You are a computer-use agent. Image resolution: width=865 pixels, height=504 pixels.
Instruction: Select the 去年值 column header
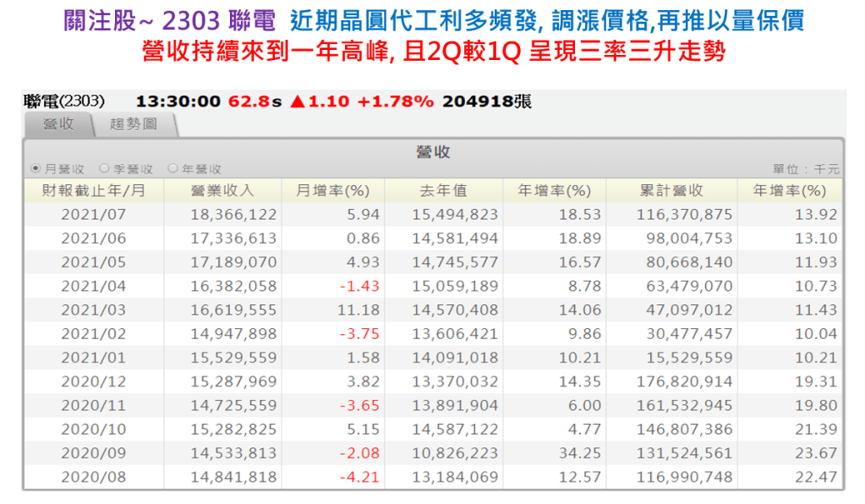pos(443,191)
